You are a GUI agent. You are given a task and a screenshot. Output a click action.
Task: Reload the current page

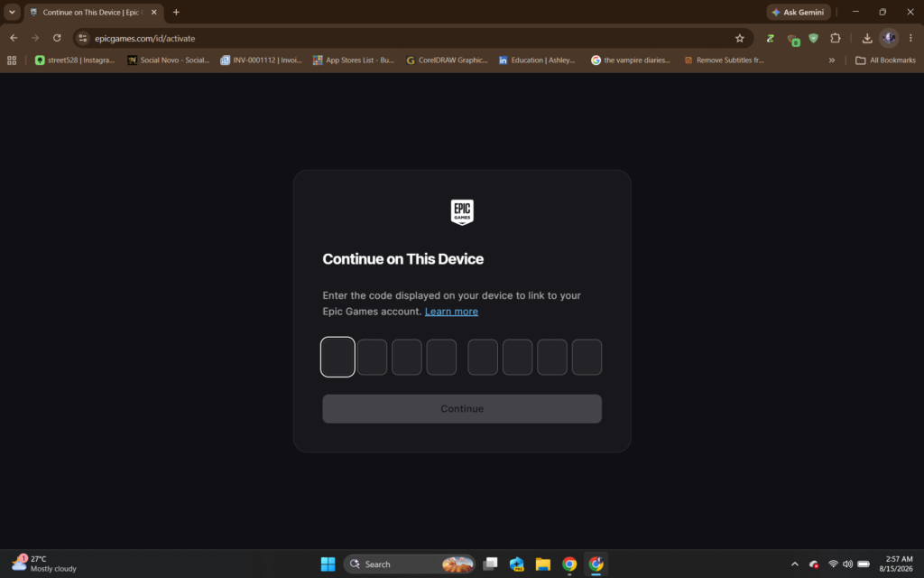(57, 38)
